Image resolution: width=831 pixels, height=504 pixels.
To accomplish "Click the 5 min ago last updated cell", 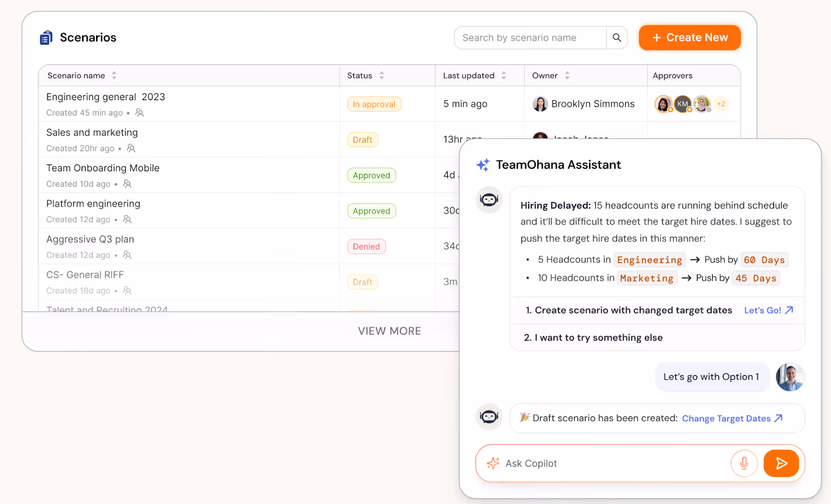I will click(465, 104).
